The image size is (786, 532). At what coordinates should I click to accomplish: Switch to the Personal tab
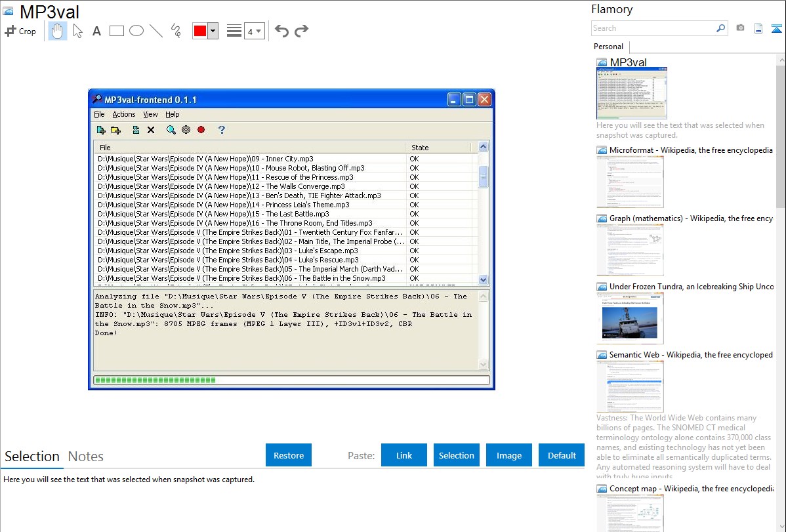[609, 47]
